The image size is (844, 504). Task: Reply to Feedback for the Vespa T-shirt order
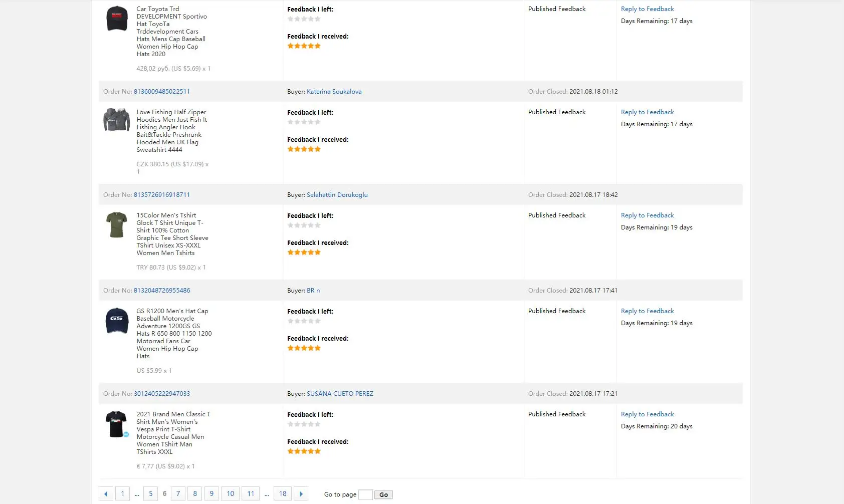pos(647,414)
